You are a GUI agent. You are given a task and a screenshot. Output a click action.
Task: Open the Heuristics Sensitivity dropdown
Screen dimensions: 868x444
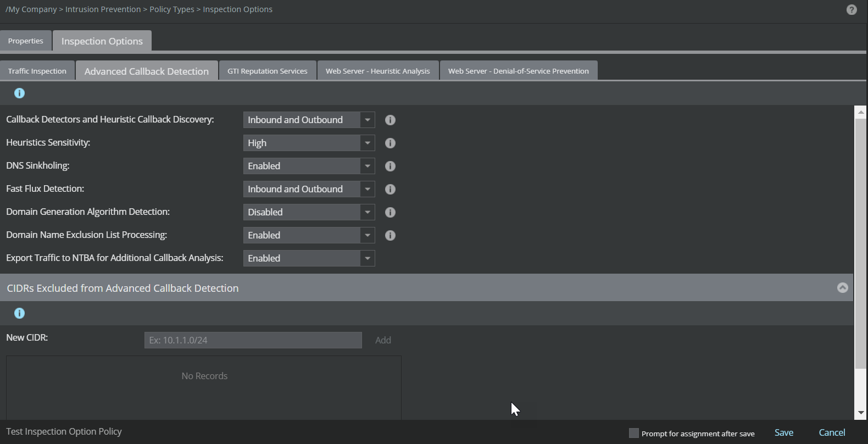tap(309, 143)
